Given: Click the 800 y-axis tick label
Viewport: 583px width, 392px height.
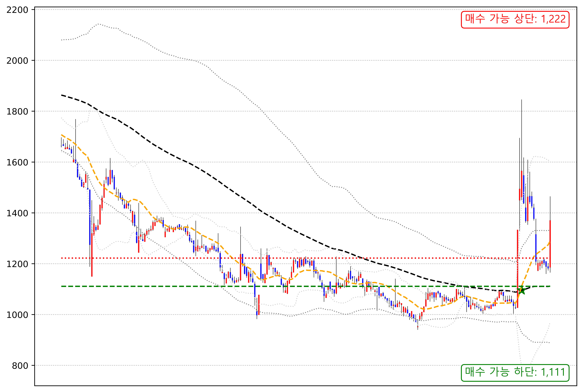Looking at the screenshot, I should [20, 366].
